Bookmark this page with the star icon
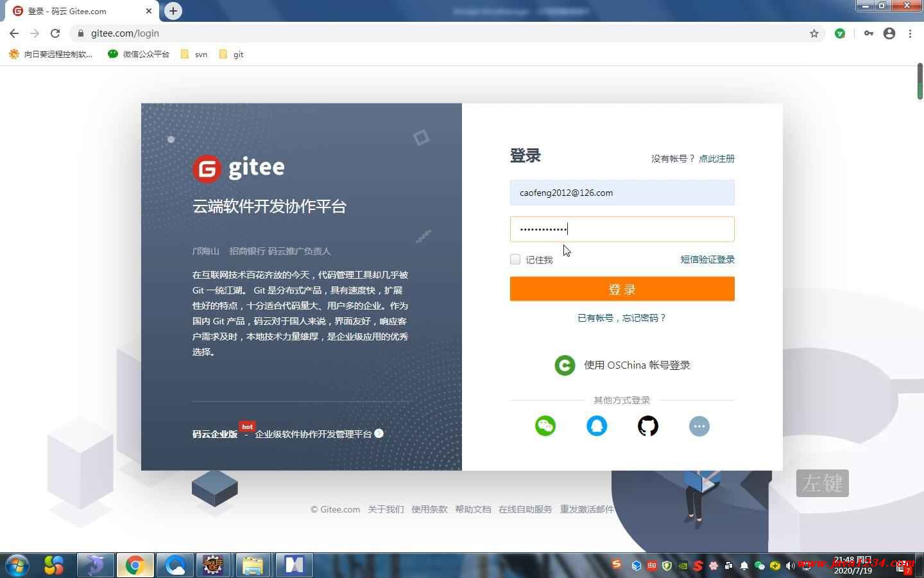The width and height of the screenshot is (924, 578). [x=814, y=33]
